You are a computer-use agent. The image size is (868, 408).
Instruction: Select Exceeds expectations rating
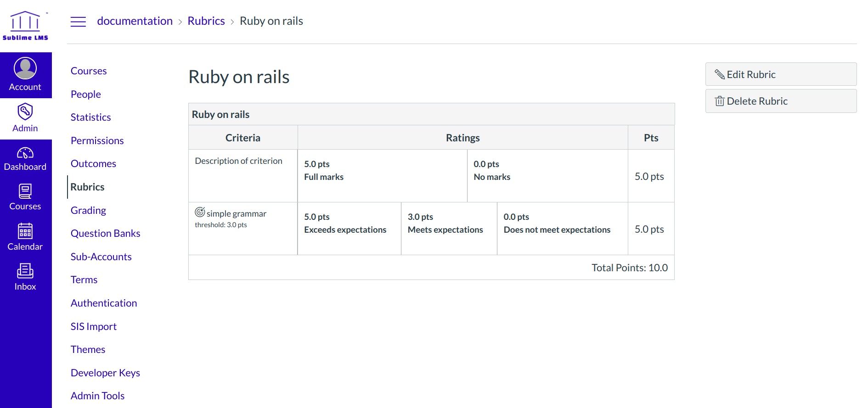click(x=349, y=229)
